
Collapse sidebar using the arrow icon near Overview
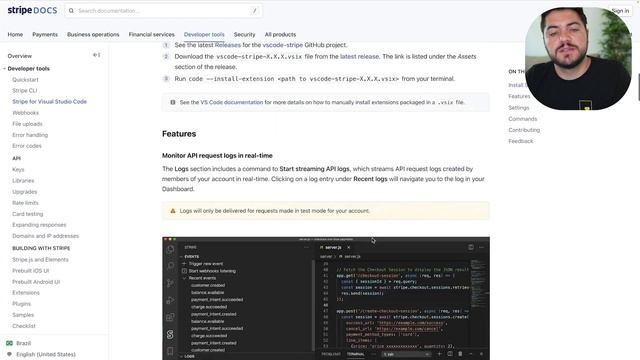96,55
